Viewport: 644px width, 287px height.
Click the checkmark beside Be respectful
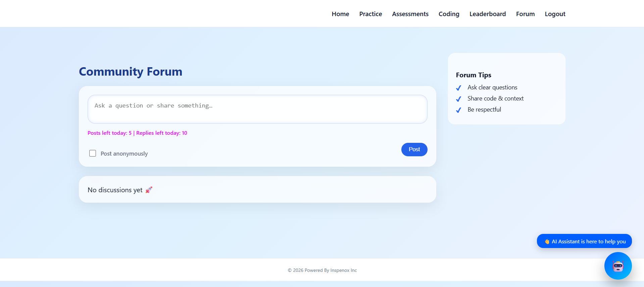tap(458, 110)
